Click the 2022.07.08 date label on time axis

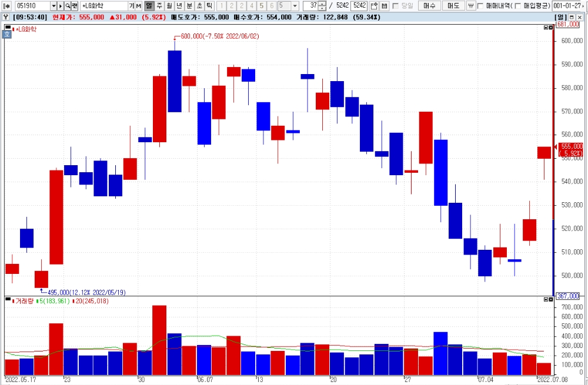(x=552, y=380)
